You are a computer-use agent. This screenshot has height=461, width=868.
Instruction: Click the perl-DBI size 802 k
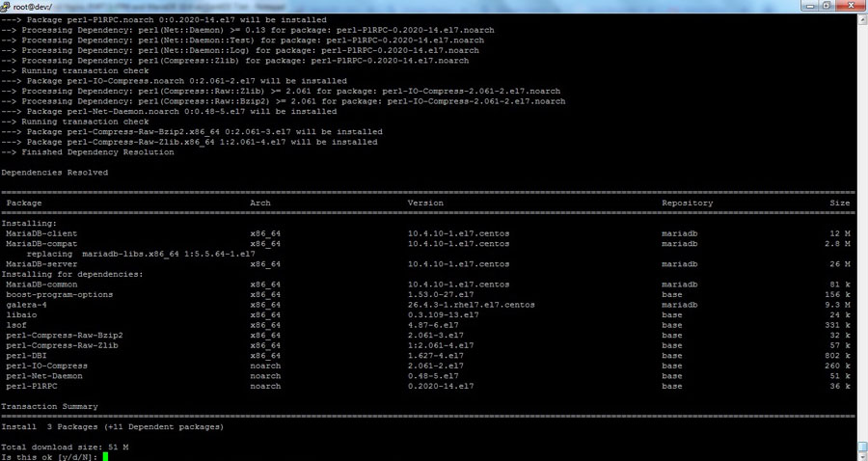coord(837,356)
